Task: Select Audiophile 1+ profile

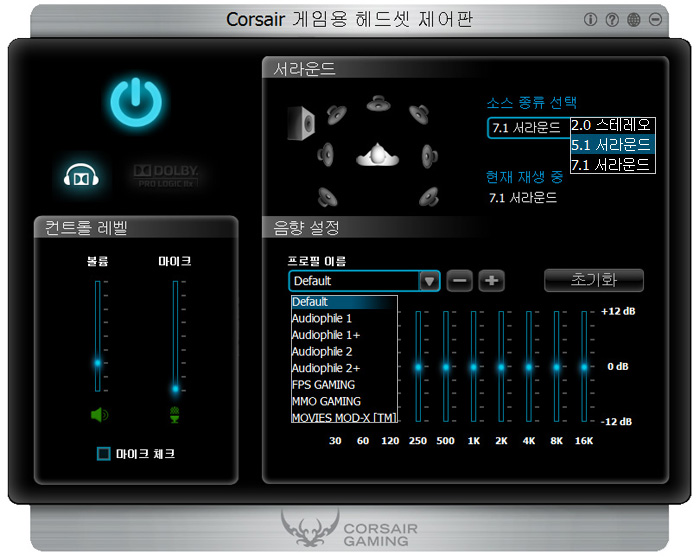Action: 344,335
